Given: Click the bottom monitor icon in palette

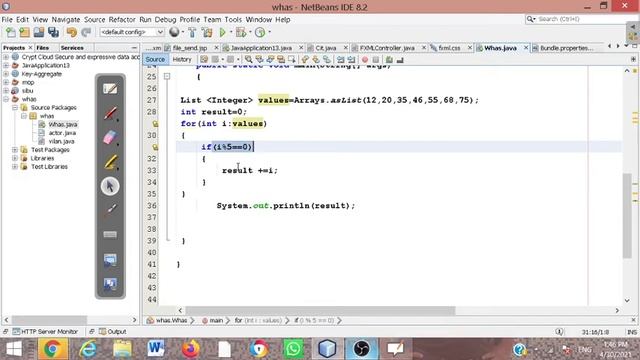Looking at the screenshot, I should click(110, 284).
